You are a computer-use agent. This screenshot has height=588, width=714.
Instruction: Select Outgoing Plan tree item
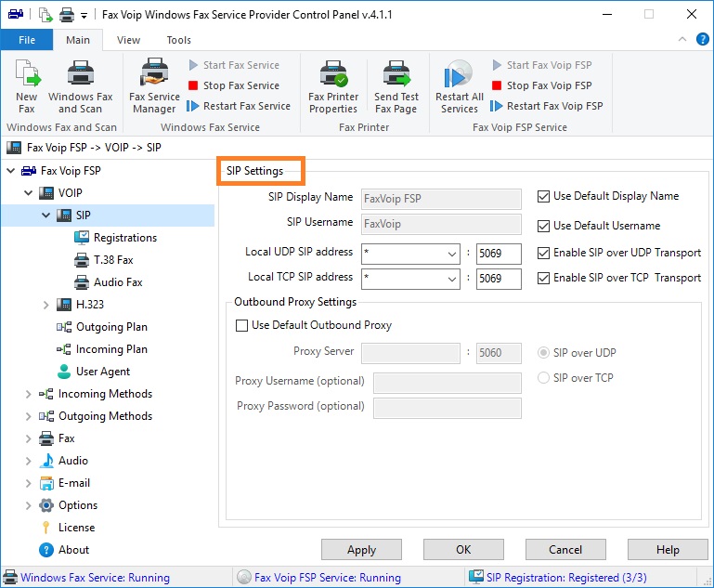coord(102,327)
